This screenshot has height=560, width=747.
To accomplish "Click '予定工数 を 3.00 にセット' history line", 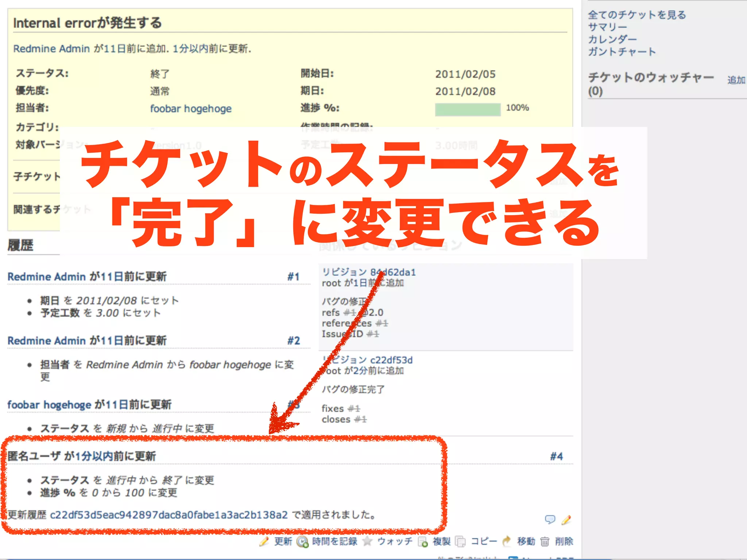I will tap(100, 313).
